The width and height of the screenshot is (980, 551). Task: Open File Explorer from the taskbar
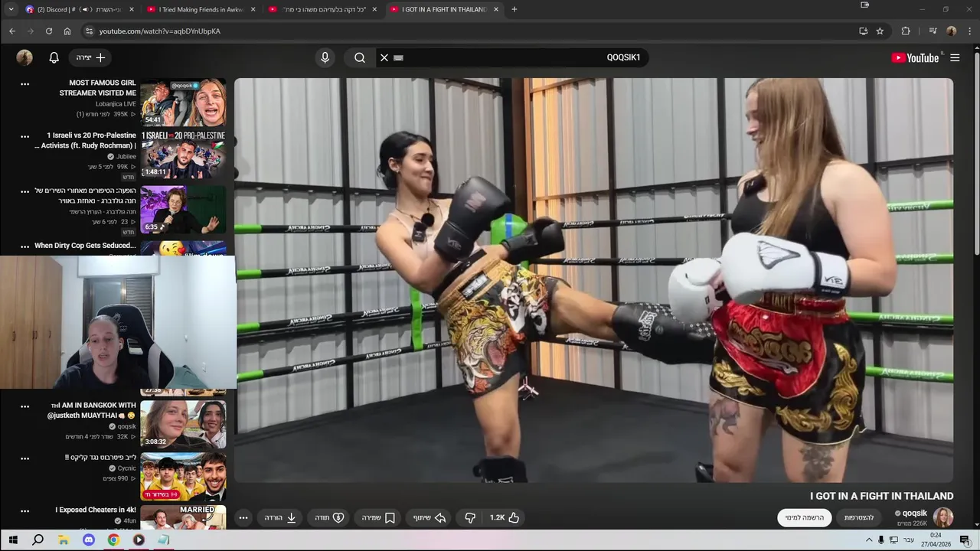coord(63,540)
